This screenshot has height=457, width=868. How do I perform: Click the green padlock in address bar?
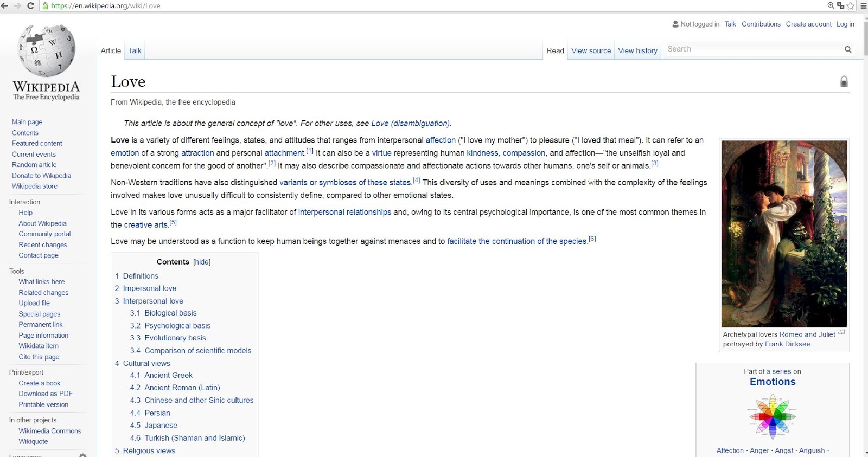46,5
